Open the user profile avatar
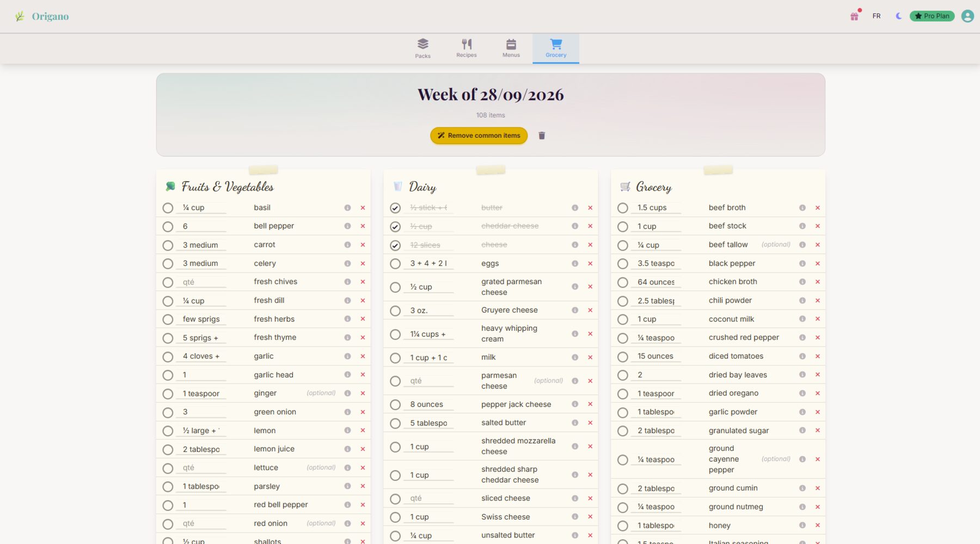 [x=967, y=16]
